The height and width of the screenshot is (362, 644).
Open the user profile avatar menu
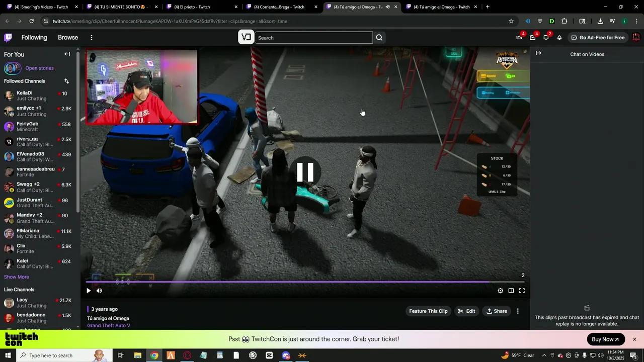tap(636, 38)
